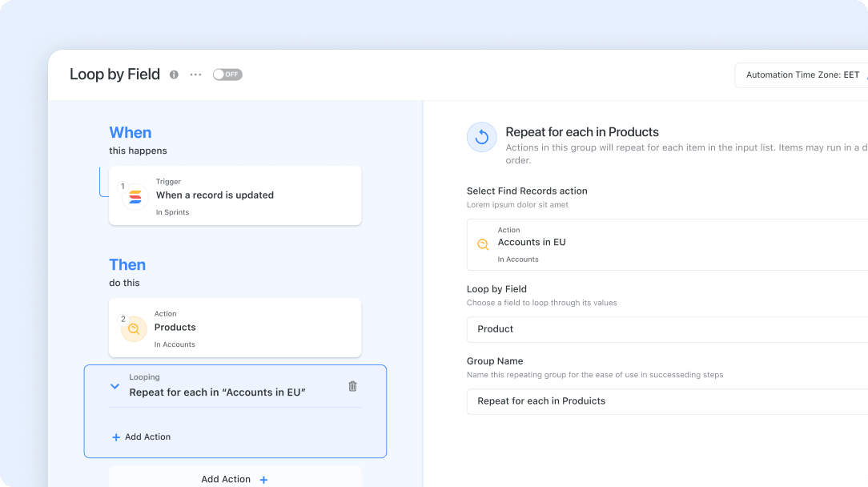
Task: Open the 'When a record is updated' trigger card
Action: coord(235,195)
